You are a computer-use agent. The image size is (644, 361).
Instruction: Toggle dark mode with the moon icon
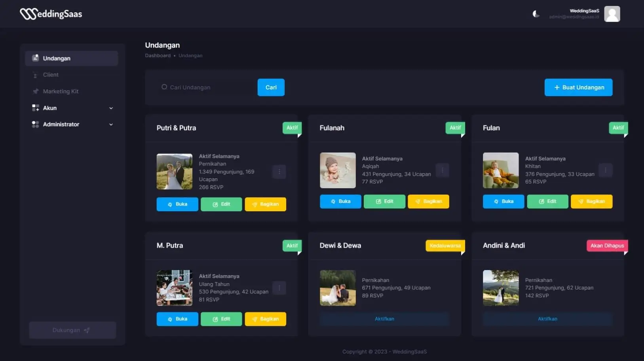tap(536, 14)
